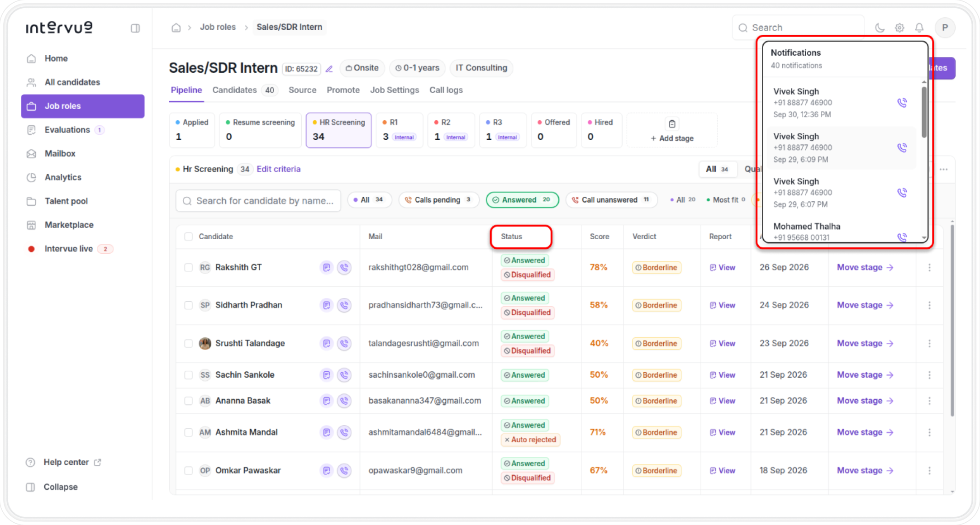Check the Srushti Talandage row checkbox

(189, 343)
